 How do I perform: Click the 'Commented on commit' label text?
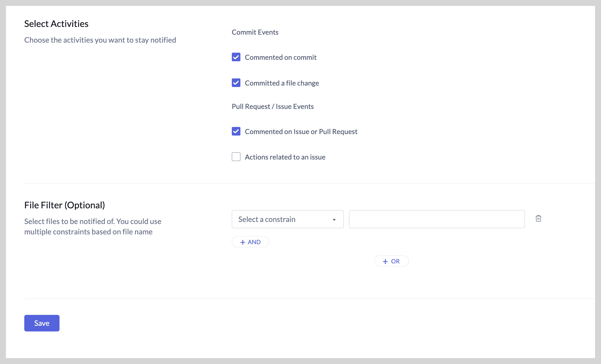(x=280, y=57)
